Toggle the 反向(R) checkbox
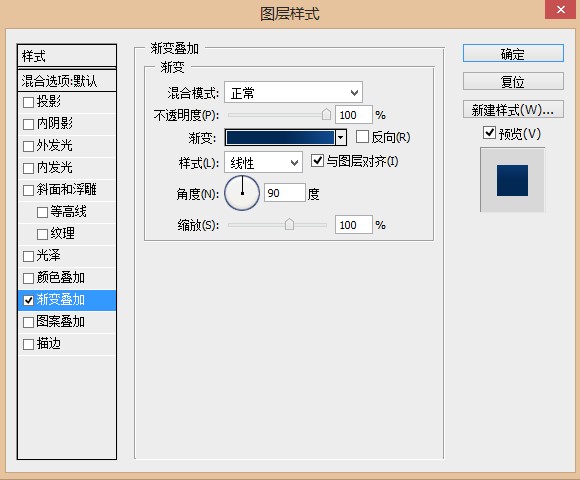Image resolution: width=580 pixels, height=480 pixels. (x=362, y=137)
